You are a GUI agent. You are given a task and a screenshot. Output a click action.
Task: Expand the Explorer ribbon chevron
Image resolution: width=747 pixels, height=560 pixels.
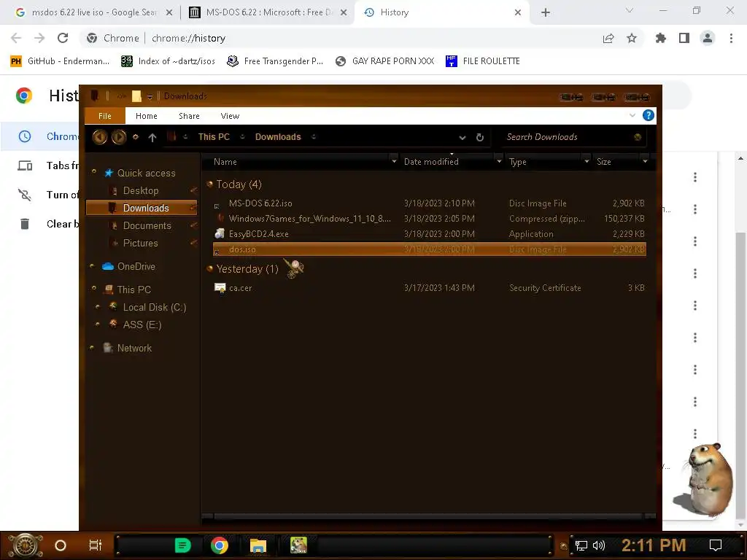632,115
